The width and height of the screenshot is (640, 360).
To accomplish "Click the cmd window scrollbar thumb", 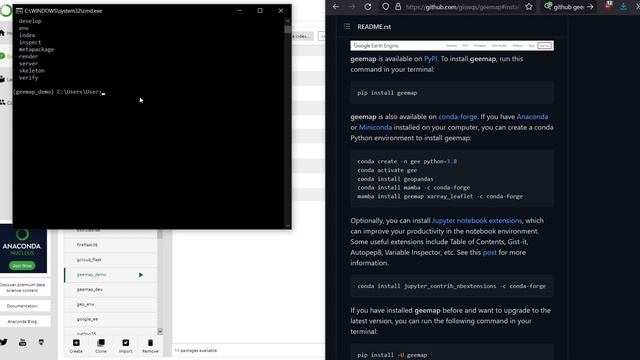I will click(288, 29).
